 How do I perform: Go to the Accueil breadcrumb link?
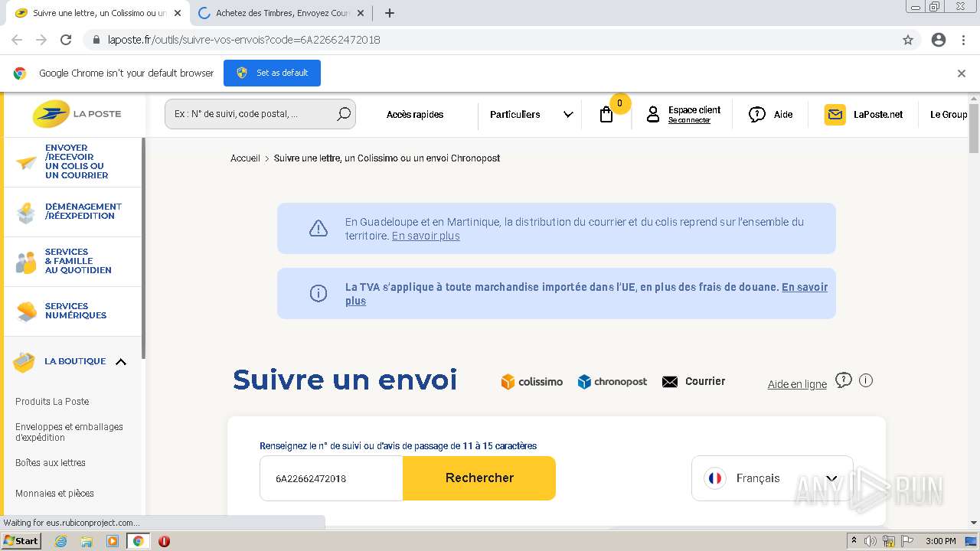(245, 158)
